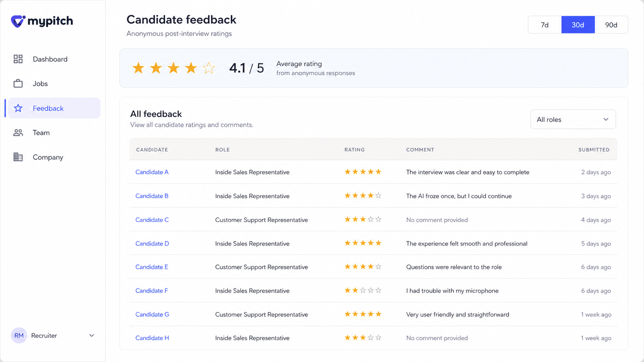Screen dimensions: 644x362
Task: Click Candidate F's star rating
Action: point(363,290)
